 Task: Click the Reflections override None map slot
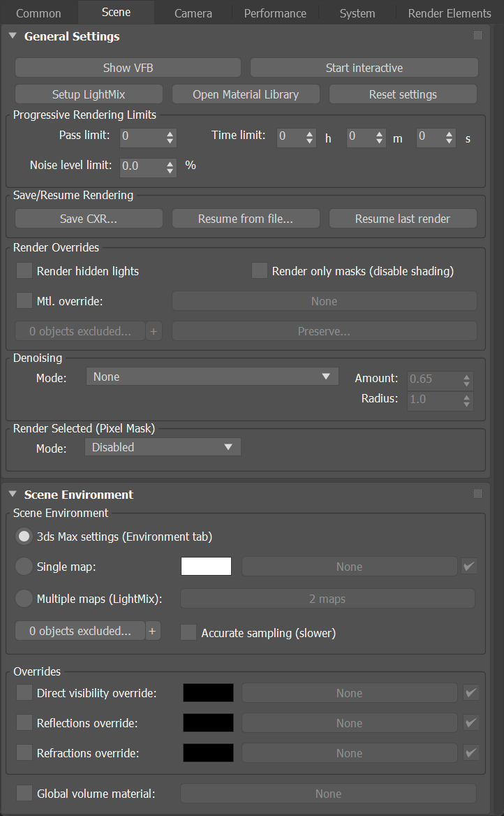(x=349, y=723)
